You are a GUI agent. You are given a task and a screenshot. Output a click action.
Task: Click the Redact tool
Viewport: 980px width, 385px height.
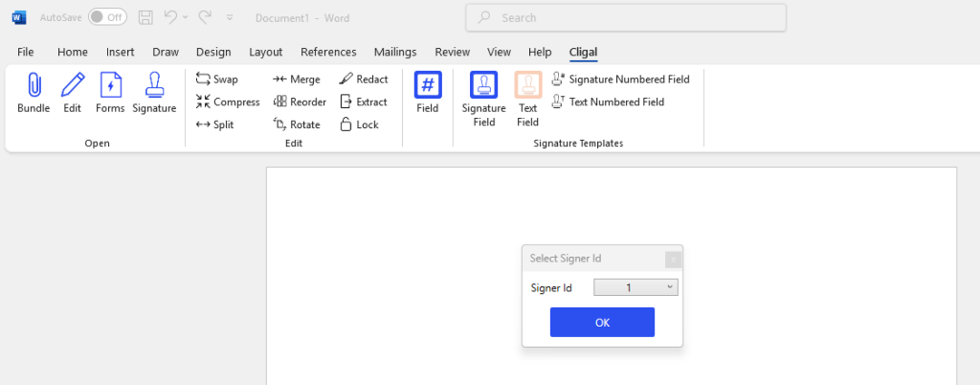pyautogui.click(x=364, y=79)
